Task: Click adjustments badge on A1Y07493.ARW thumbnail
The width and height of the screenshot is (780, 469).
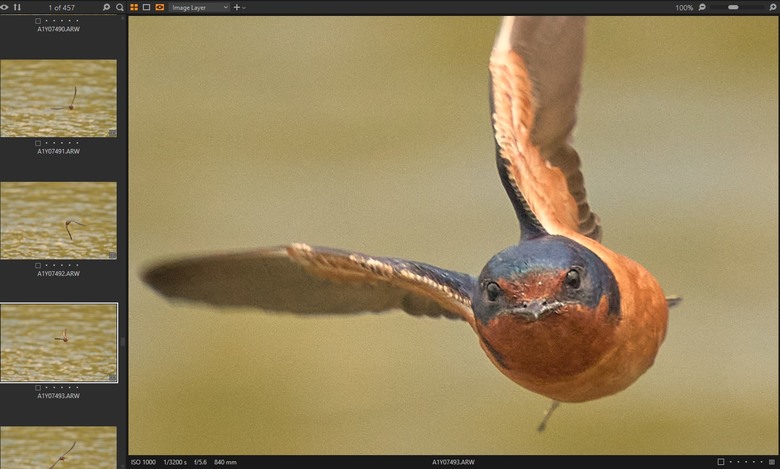Action: click(x=113, y=377)
